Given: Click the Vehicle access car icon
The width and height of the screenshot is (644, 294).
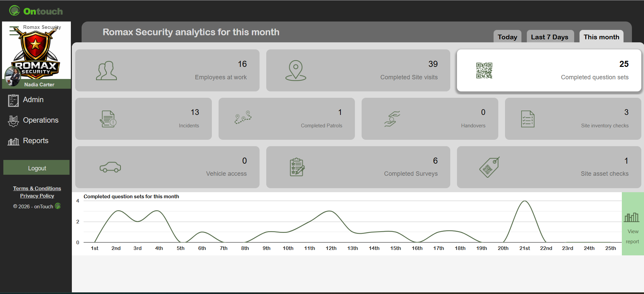Looking at the screenshot, I should tap(110, 167).
